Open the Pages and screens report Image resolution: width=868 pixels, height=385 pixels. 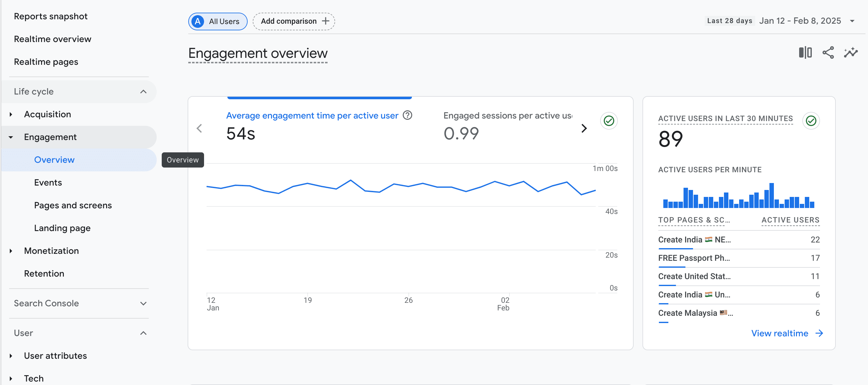click(73, 205)
